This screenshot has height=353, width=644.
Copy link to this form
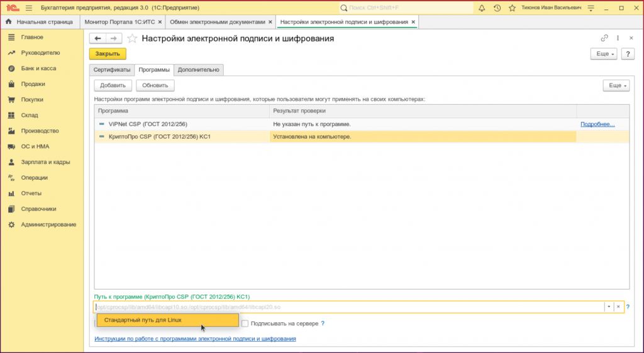604,38
